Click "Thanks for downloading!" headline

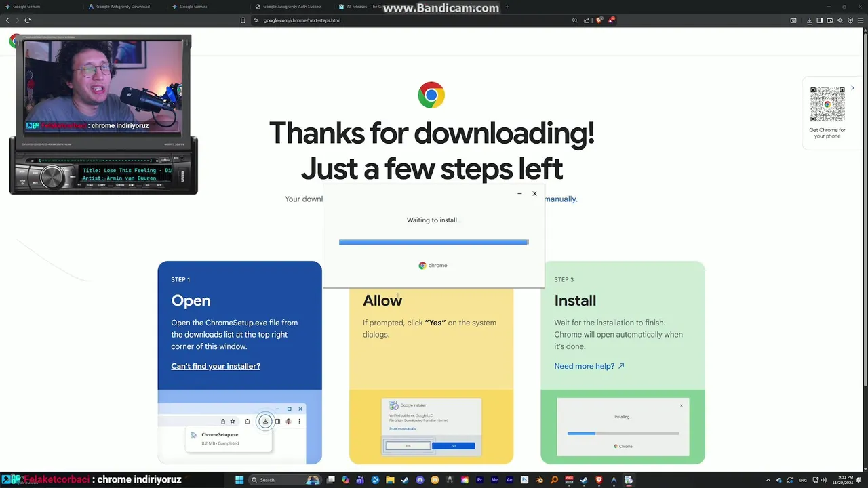coord(431,133)
